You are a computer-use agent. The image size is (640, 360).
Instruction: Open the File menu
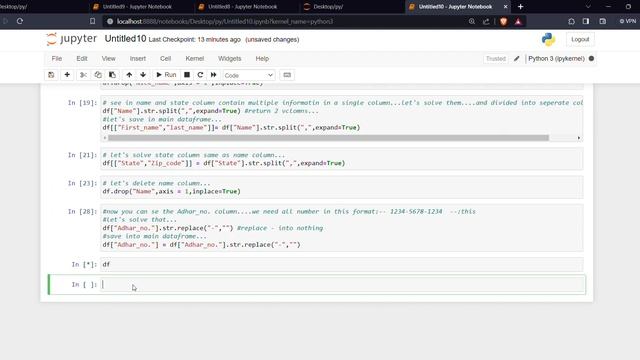click(x=57, y=59)
